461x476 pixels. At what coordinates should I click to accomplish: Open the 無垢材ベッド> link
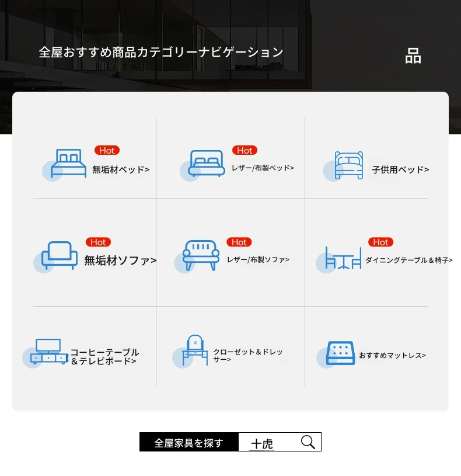coord(121,170)
